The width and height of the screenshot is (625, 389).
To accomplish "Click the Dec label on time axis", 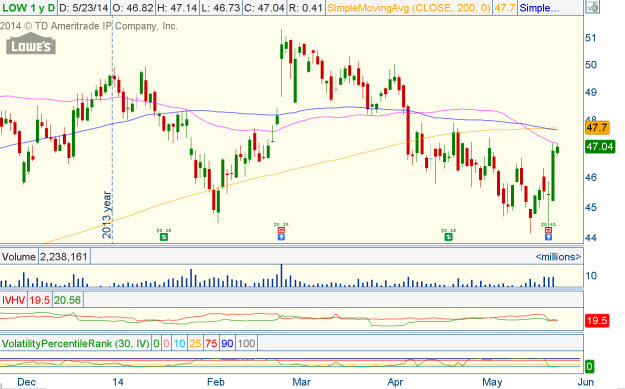I will 26,382.
